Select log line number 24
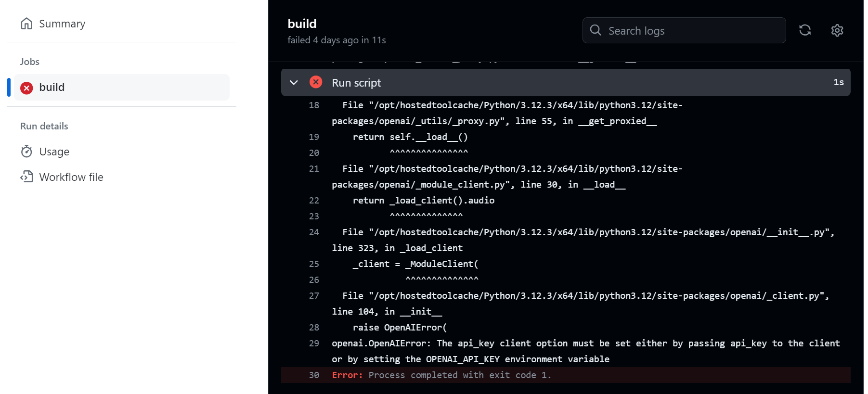 [314, 232]
